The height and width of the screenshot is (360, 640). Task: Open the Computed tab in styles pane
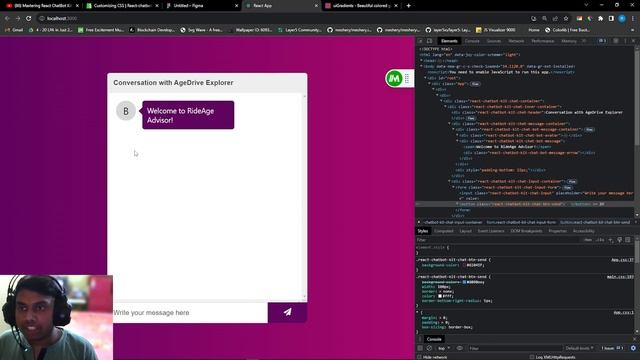[x=444, y=231]
